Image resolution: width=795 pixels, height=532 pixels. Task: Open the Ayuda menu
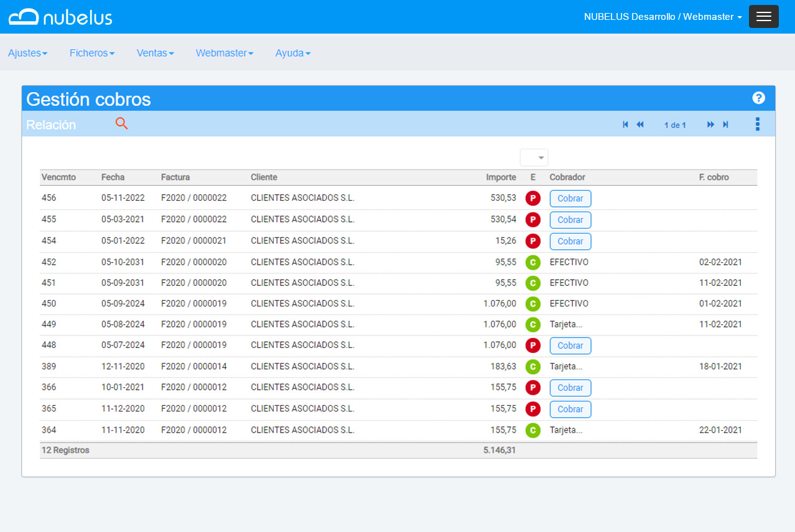click(293, 53)
